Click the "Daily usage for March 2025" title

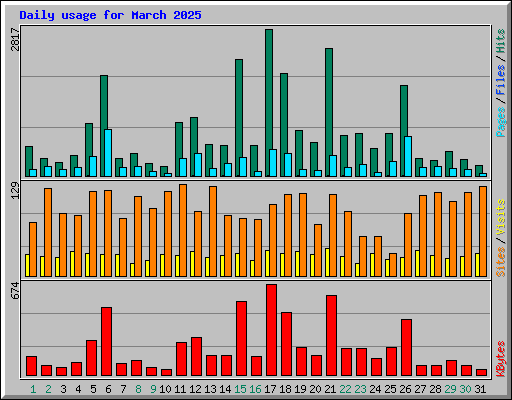[x=110, y=15]
